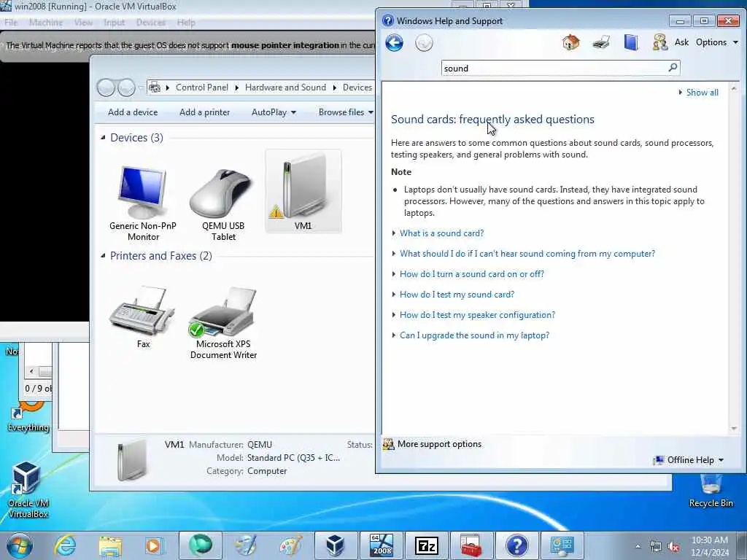Open the Recycle Bin on desktop
The image size is (747, 560).
click(x=711, y=491)
